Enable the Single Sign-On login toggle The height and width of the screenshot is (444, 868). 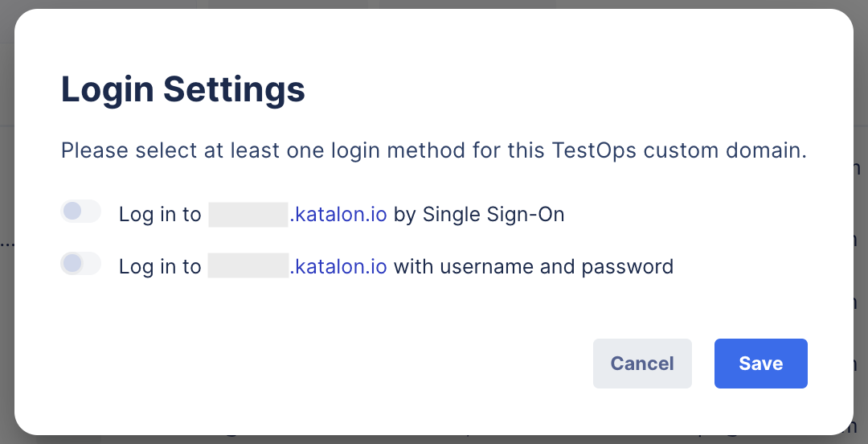80,212
